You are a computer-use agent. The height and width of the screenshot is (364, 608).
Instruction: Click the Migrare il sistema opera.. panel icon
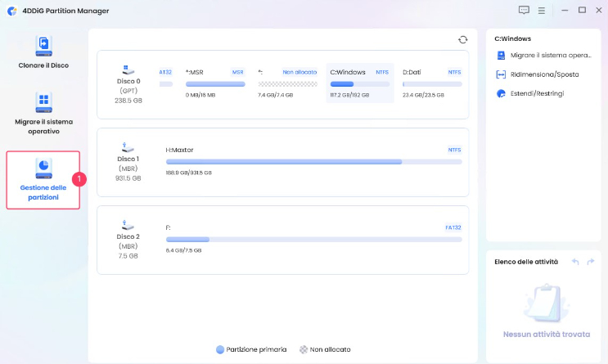[x=501, y=56]
